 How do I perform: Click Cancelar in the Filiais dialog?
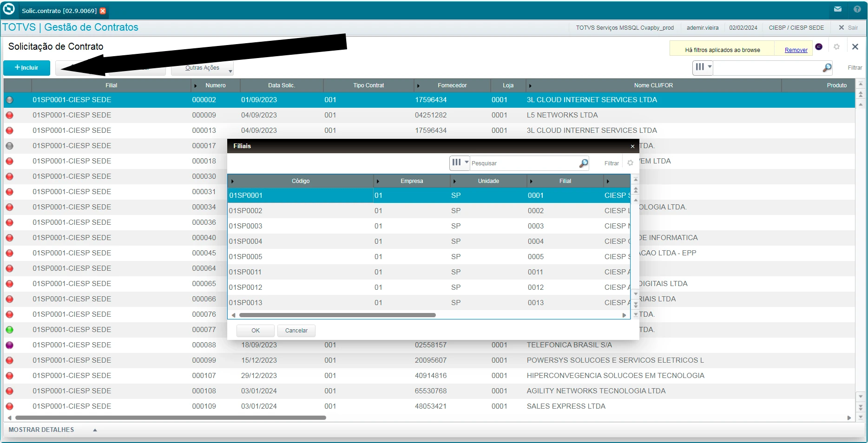[x=296, y=331]
